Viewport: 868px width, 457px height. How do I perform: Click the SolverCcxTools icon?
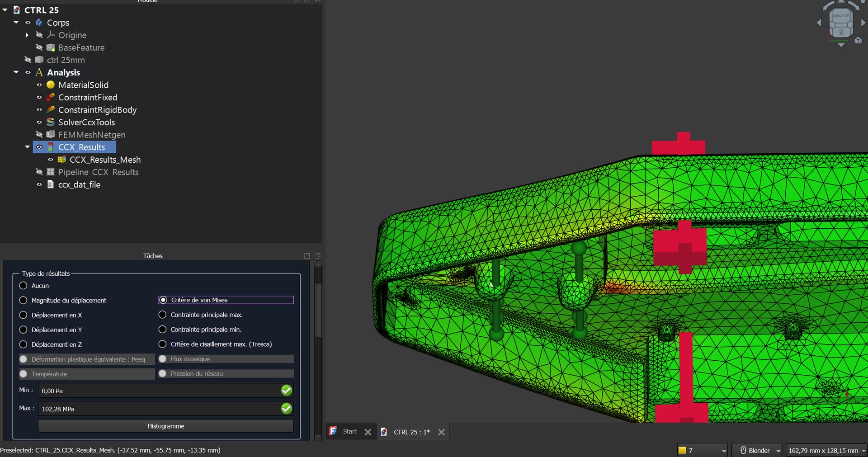pyautogui.click(x=51, y=122)
